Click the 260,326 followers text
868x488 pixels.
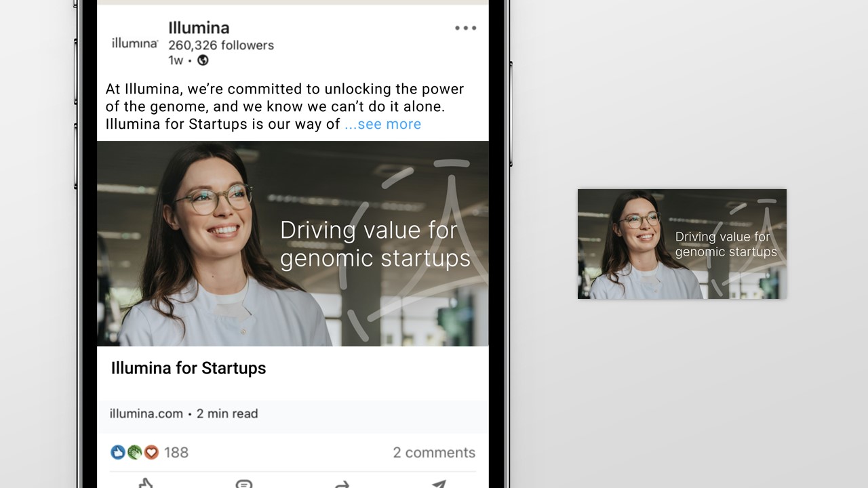click(221, 45)
